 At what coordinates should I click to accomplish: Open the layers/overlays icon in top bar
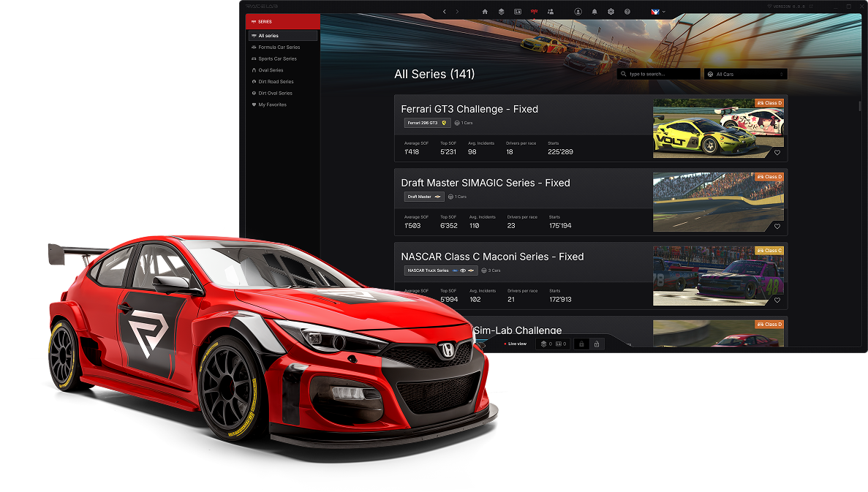point(501,12)
